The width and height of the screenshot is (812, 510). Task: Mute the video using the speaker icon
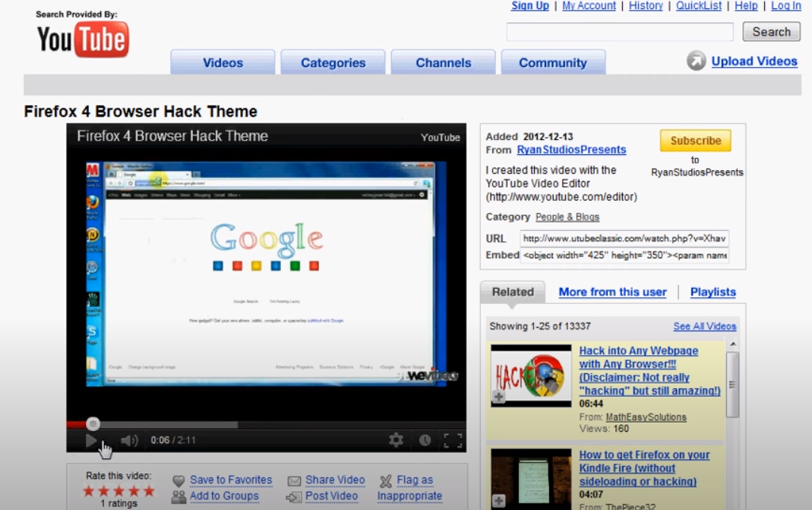click(129, 440)
